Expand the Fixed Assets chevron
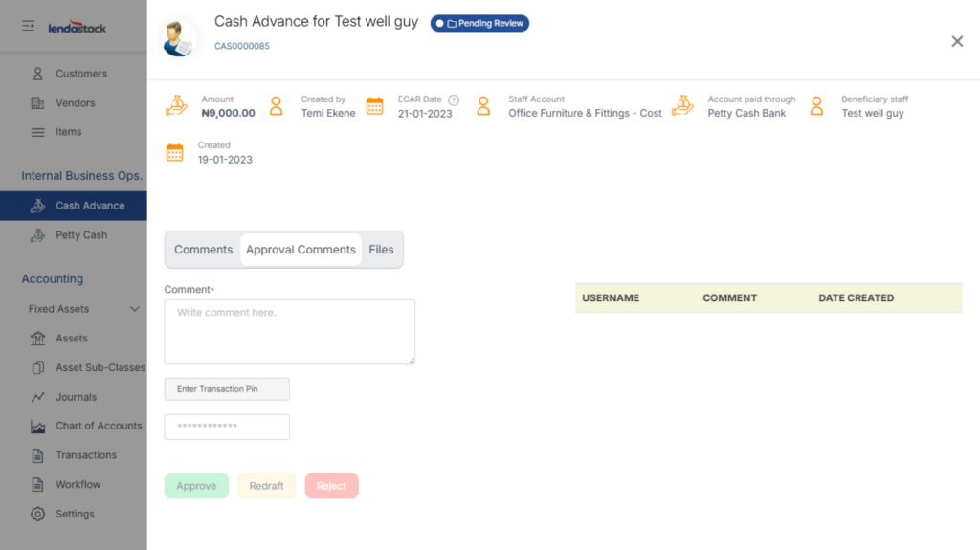This screenshot has height=550, width=980. (134, 309)
